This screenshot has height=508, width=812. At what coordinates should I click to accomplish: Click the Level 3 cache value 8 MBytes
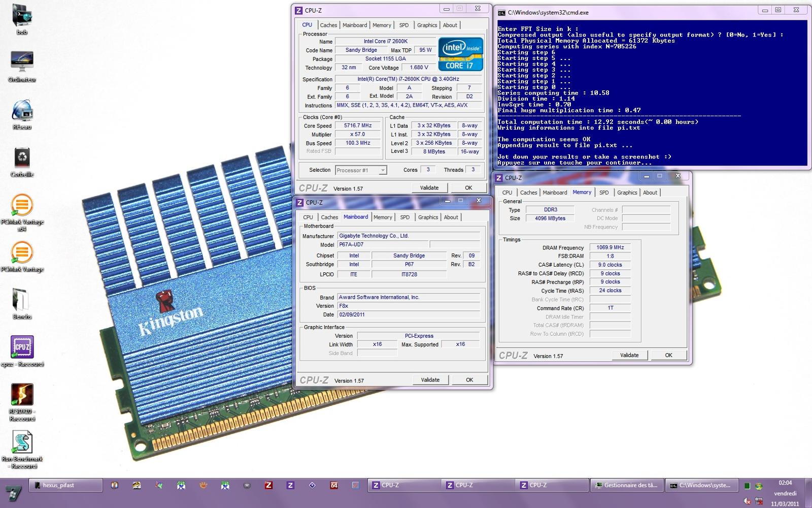pos(434,151)
